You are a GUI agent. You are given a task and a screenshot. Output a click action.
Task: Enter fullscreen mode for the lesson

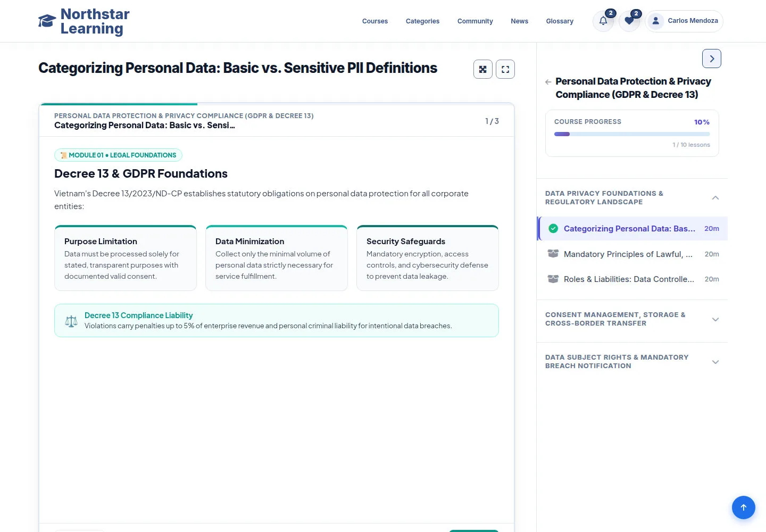[505, 69]
